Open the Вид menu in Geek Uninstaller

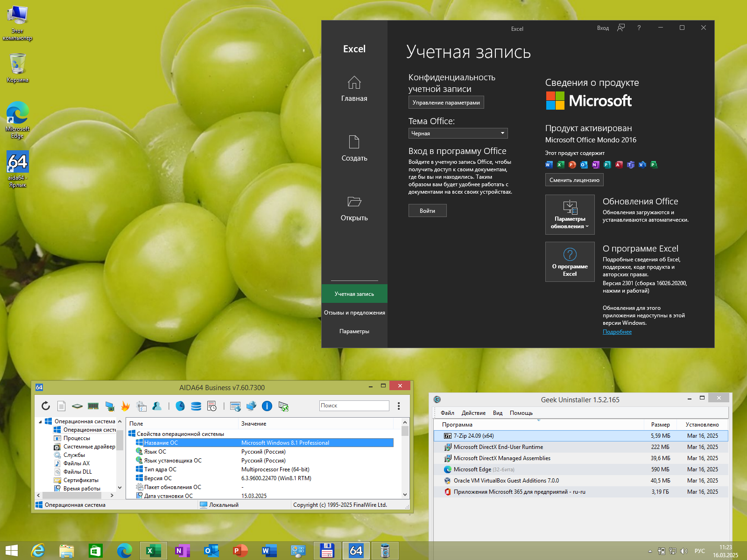pyautogui.click(x=498, y=413)
